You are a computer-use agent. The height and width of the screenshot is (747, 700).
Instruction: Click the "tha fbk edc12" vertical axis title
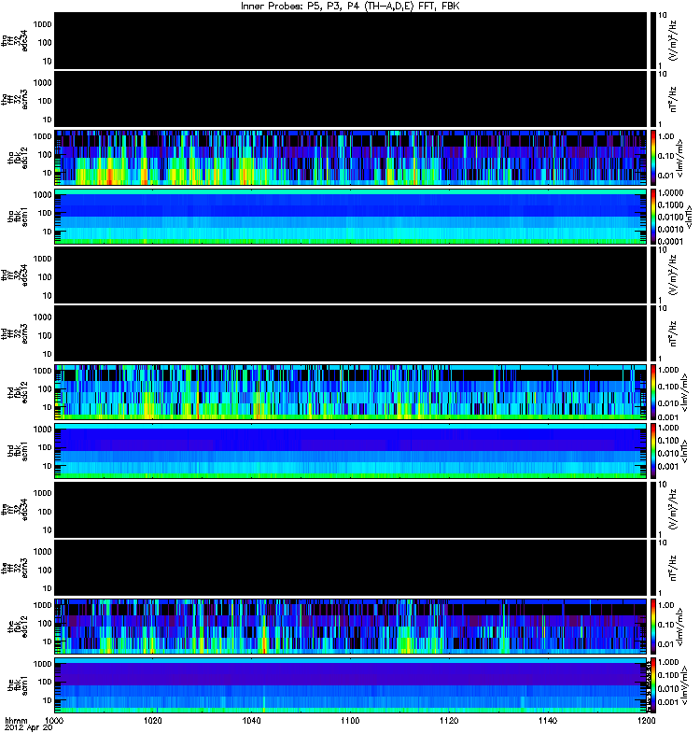coord(18,158)
